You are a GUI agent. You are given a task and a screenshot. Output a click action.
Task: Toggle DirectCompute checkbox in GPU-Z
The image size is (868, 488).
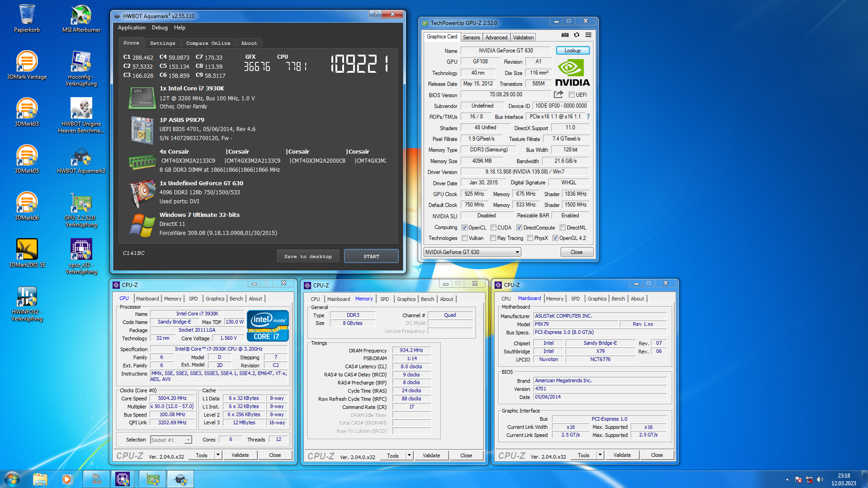coord(519,228)
